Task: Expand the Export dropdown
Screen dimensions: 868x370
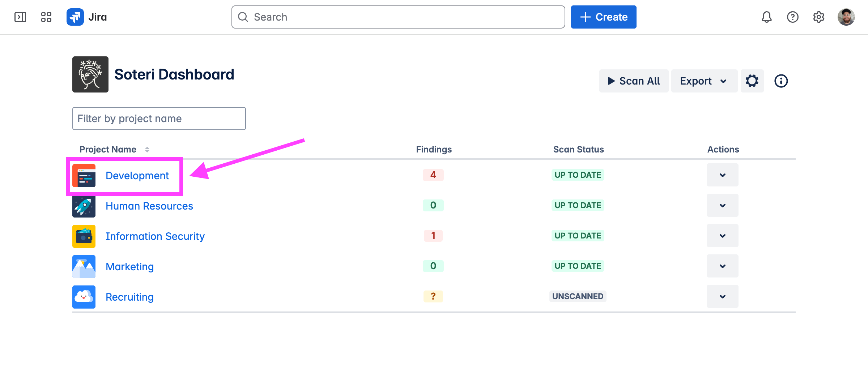Action: coord(704,81)
